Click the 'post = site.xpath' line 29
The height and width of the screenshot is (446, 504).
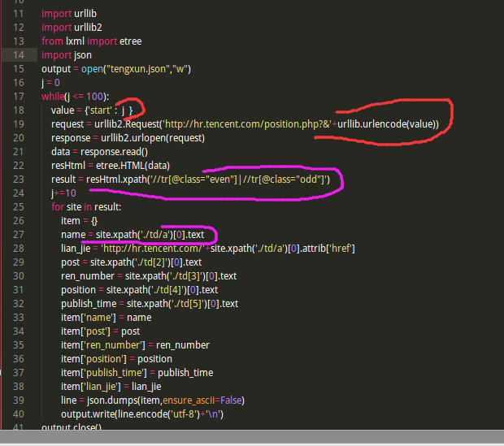tap(131, 262)
